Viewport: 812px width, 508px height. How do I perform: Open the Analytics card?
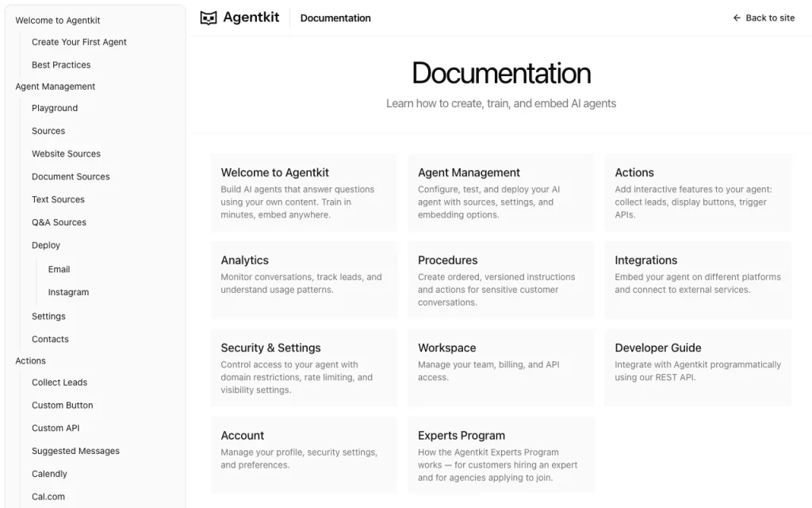point(304,280)
